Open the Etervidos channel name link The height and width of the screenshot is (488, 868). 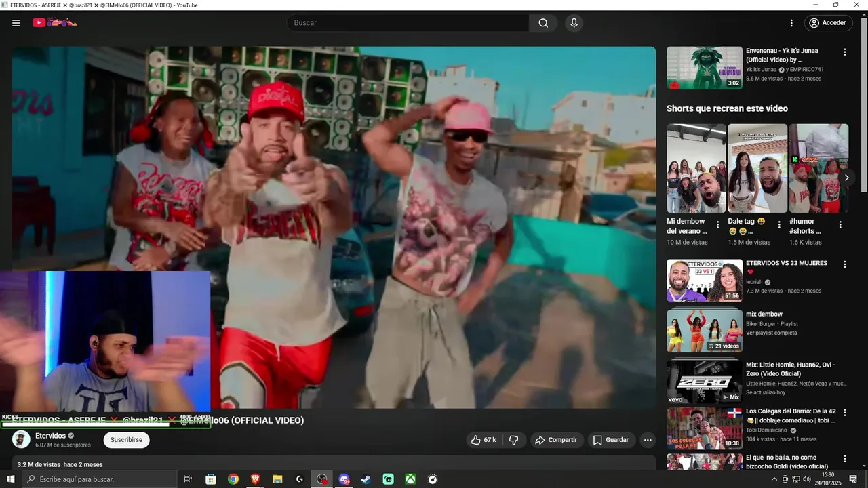[51, 436]
